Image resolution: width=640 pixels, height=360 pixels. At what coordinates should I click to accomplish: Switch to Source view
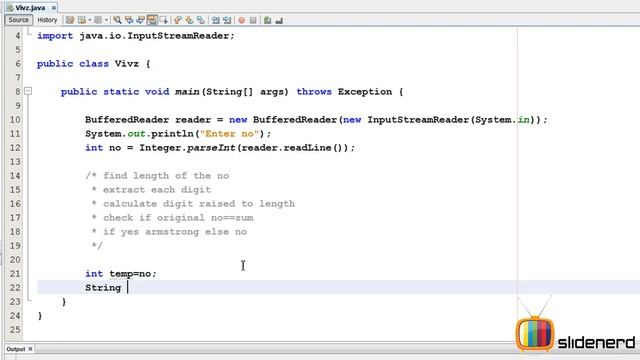[x=18, y=20]
